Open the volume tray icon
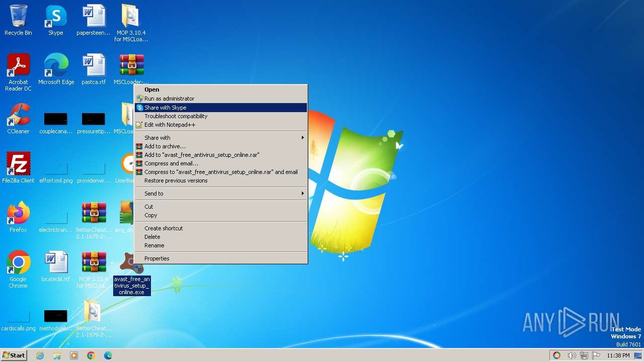The height and width of the screenshot is (362, 644). click(572, 355)
